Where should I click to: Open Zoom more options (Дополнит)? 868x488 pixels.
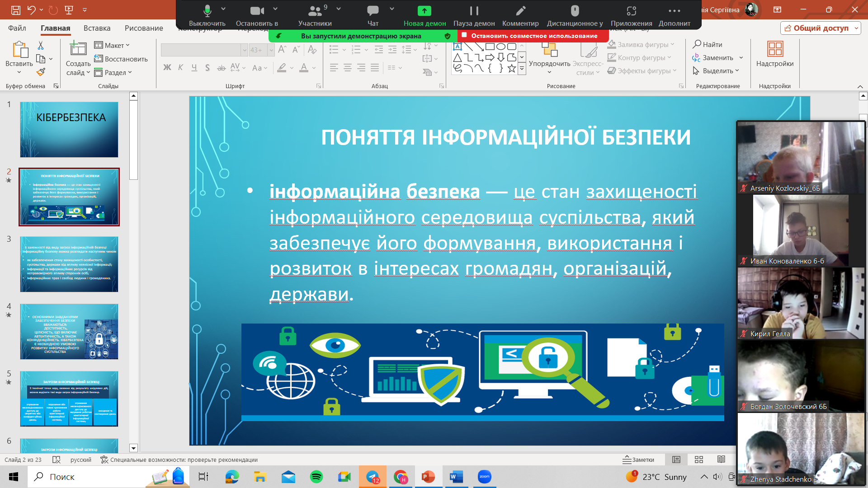[x=674, y=15]
